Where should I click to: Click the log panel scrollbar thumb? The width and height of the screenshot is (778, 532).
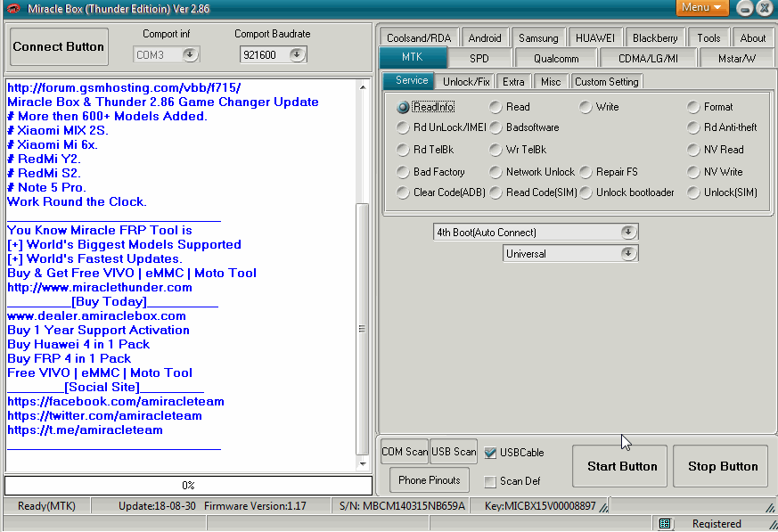(x=362, y=329)
